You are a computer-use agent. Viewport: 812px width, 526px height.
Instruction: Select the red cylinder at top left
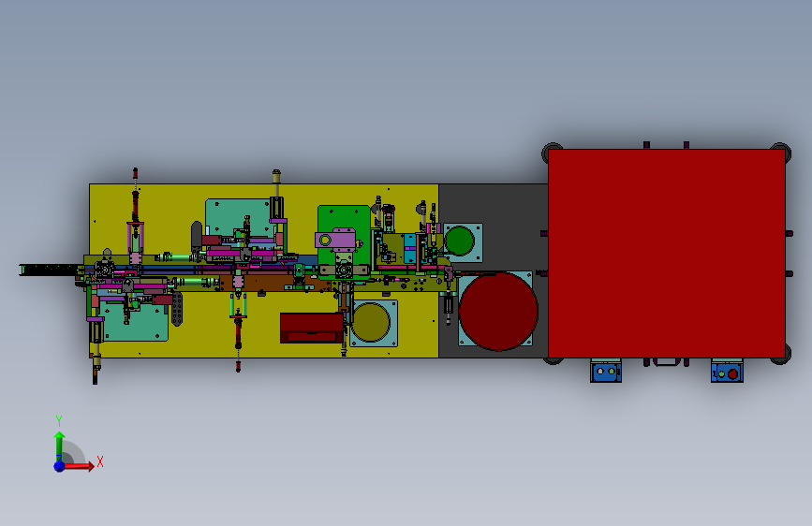pyautogui.click(x=135, y=206)
